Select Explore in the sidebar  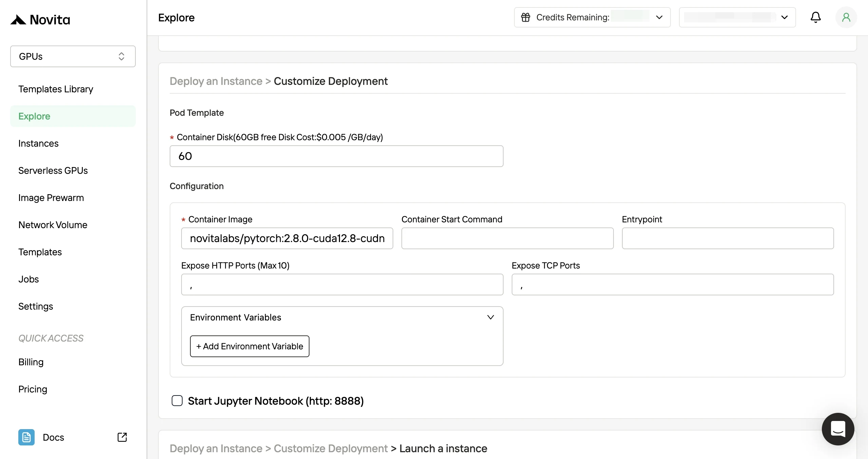click(73, 116)
